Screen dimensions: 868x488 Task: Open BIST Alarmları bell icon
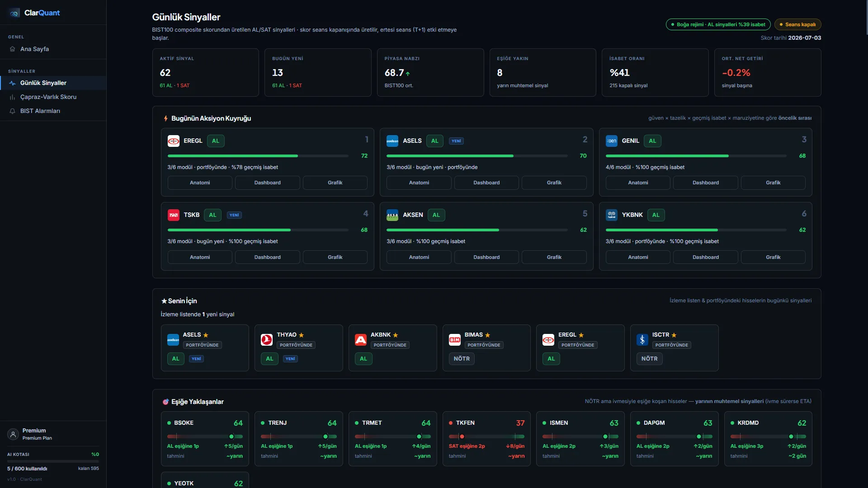[12, 111]
